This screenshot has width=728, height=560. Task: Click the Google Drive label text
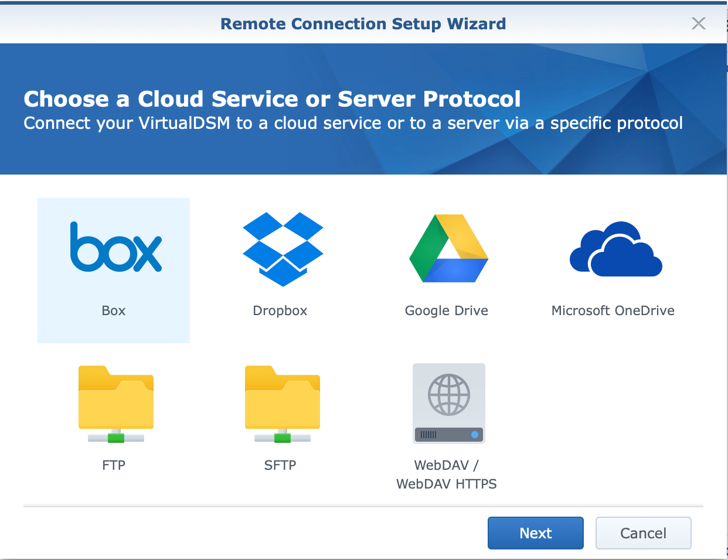447,310
